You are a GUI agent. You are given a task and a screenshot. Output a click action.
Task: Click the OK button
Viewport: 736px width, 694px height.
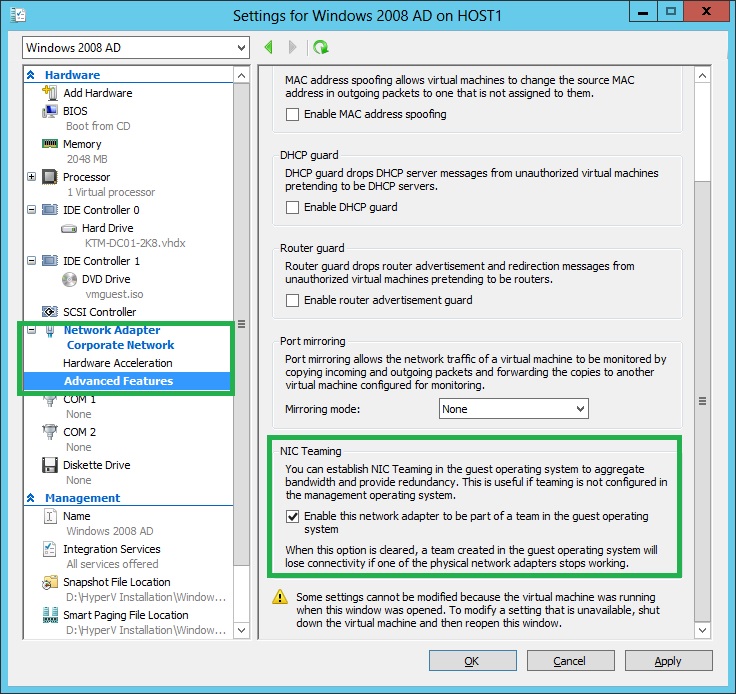coord(473,661)
